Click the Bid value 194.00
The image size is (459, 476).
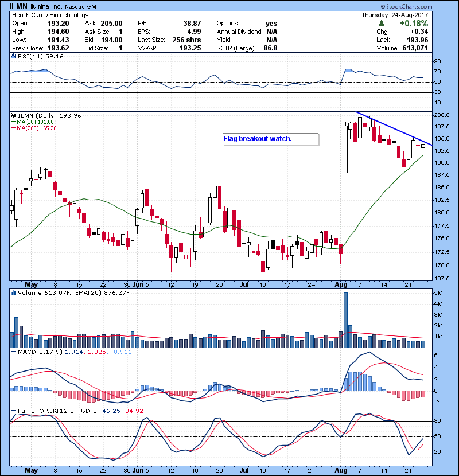click(x=111, y=40)
